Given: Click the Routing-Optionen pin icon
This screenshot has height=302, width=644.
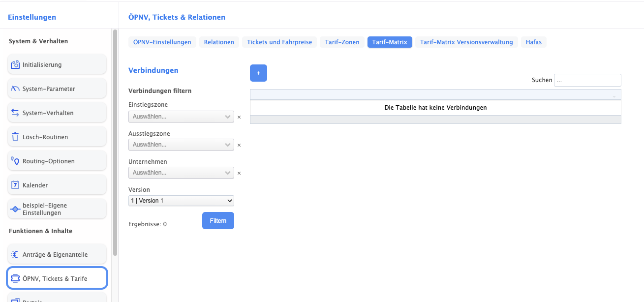Looking at the screenshot, I should point(15,161).
